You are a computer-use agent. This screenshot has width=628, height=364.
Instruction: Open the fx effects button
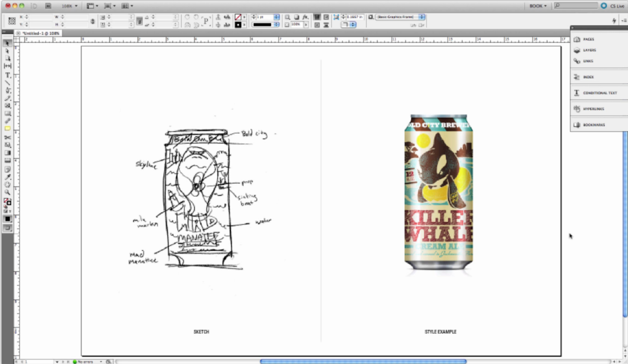(x=305, y=17)
